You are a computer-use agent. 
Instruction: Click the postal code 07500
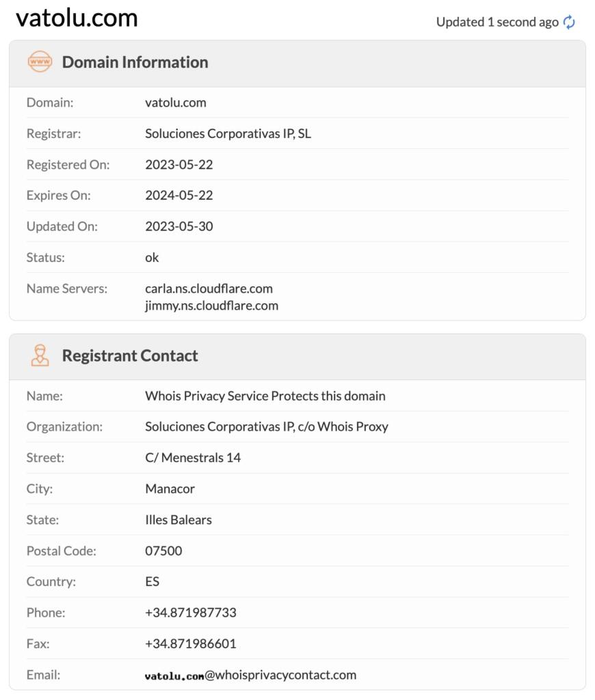(163, 550)
